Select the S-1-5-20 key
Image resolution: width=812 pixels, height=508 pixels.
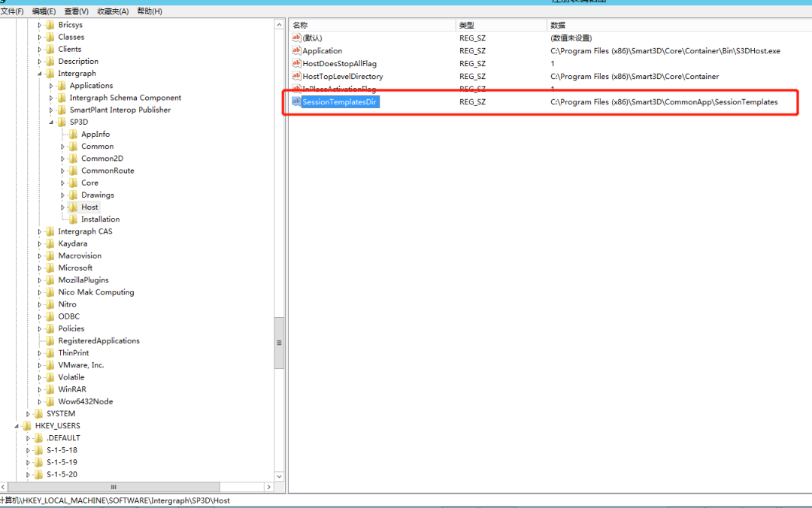click(62, 474)
